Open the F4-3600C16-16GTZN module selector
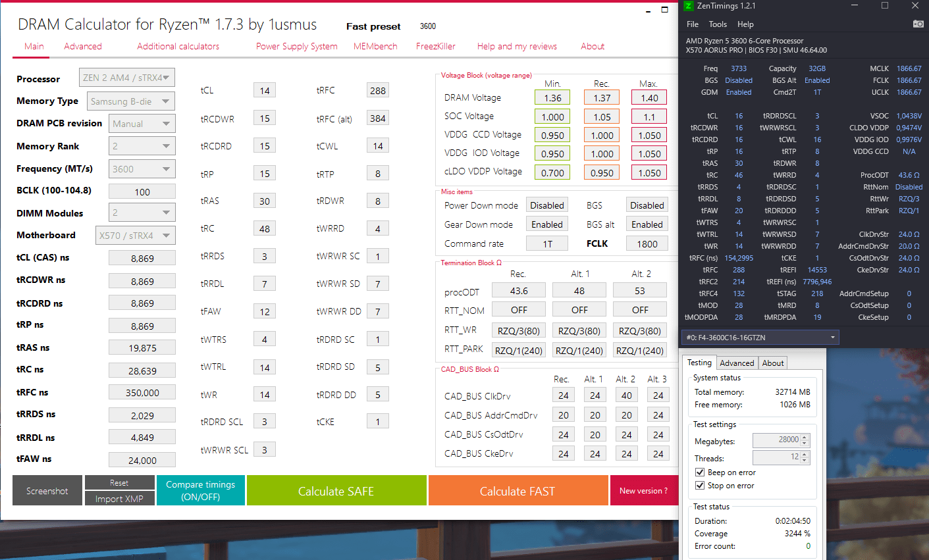Image resolution: width=929 pixels, height=560 pixels. click(760, 338)
